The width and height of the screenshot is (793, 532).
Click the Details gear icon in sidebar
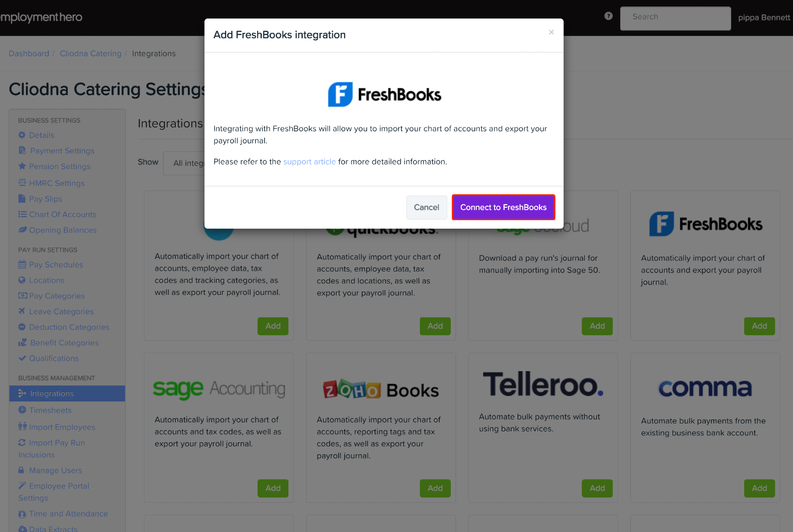tap(22, 135)
